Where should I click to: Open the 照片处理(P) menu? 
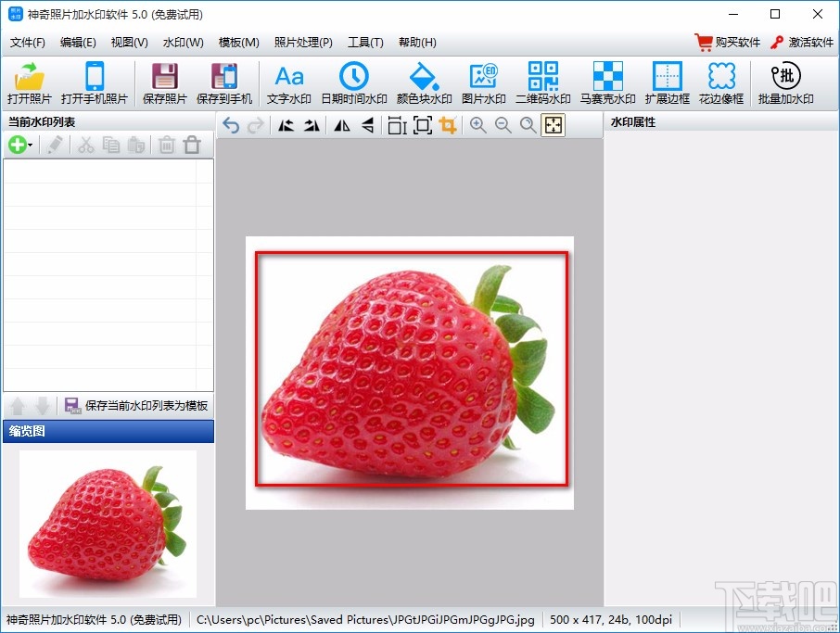pyautogui.click(x=303, y=43)
